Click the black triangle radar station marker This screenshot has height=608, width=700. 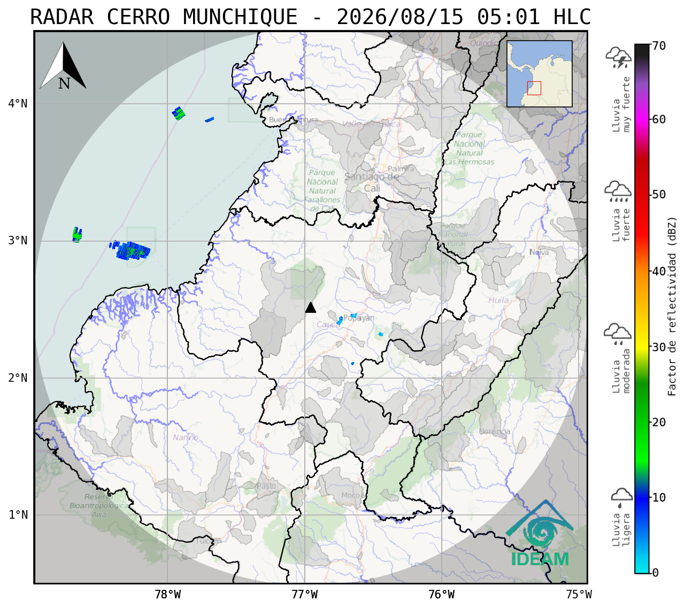click(x=311, y=307)
